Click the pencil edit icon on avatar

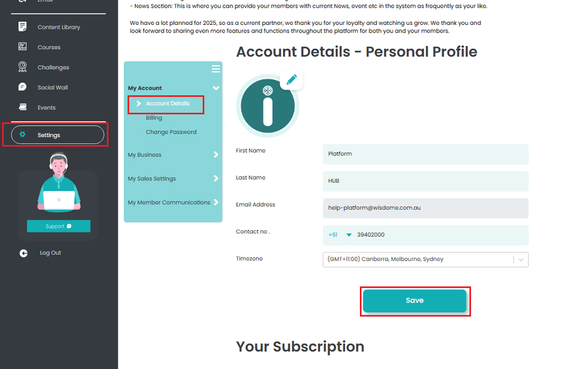click(x=291, y=80)
